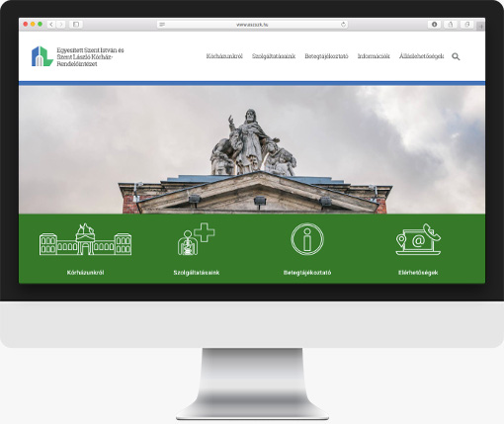Screen dimensions: 504x424
Task: Click the Elérhetőségek link in green band
Action: pyautogui.click(x=418, y=273)
